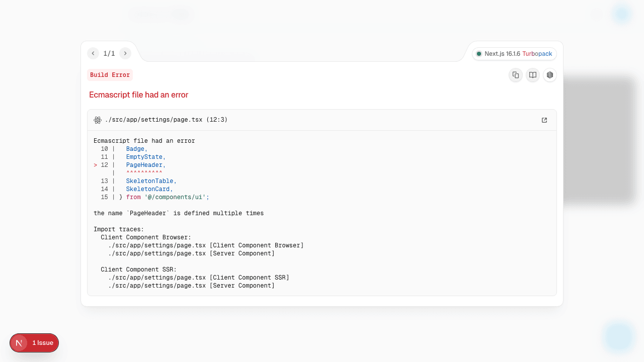Click red error arrow marker at line 12
Viewport: 644px width, 362px height.
coord(96,165)
